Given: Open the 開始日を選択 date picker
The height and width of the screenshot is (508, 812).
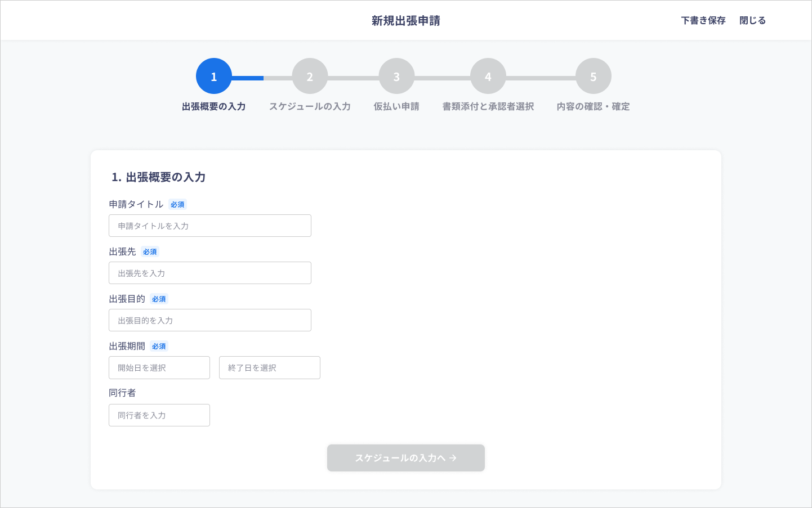Looking at the screenshot, I should pyautogui.click(x=159, y=367).
